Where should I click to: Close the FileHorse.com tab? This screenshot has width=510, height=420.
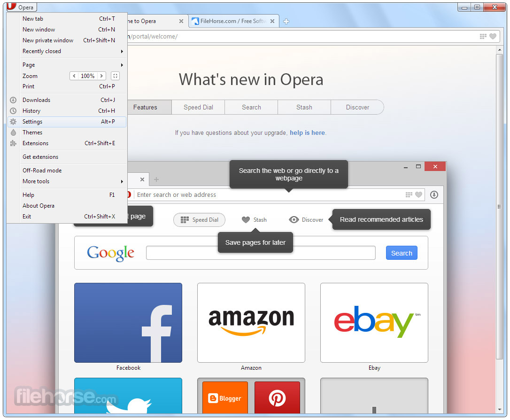(272, 21)
